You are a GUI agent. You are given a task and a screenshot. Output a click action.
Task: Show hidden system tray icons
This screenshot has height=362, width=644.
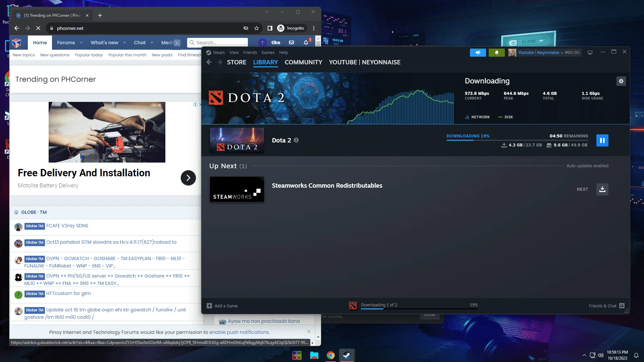click(x=584, y=355)
